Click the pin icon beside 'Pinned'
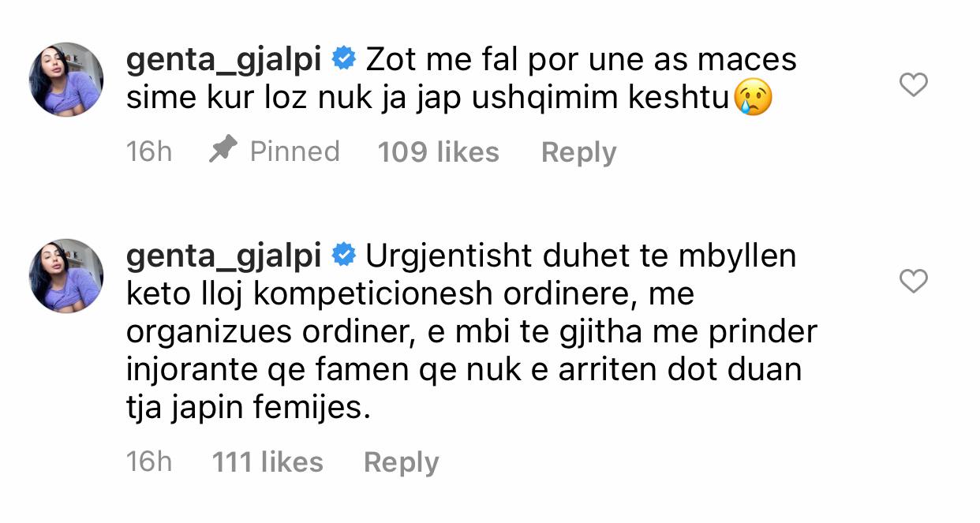 [223, 151]
